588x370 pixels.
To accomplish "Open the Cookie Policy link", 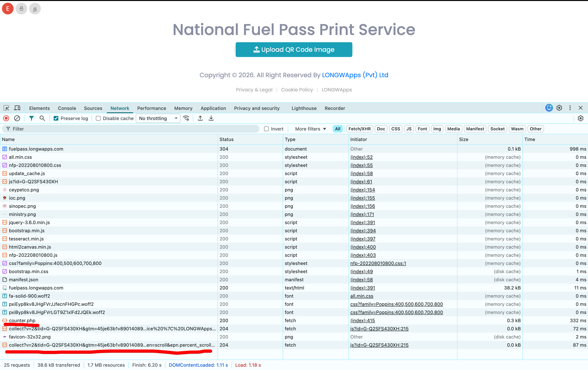I will pyautogui.click(x=297, y=90).
